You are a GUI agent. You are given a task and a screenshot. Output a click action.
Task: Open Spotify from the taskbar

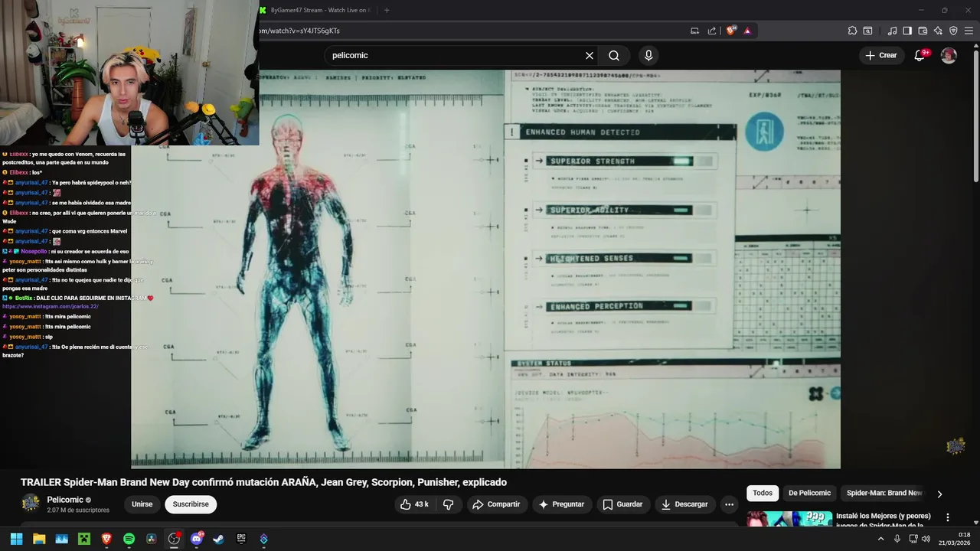[129, 539]
